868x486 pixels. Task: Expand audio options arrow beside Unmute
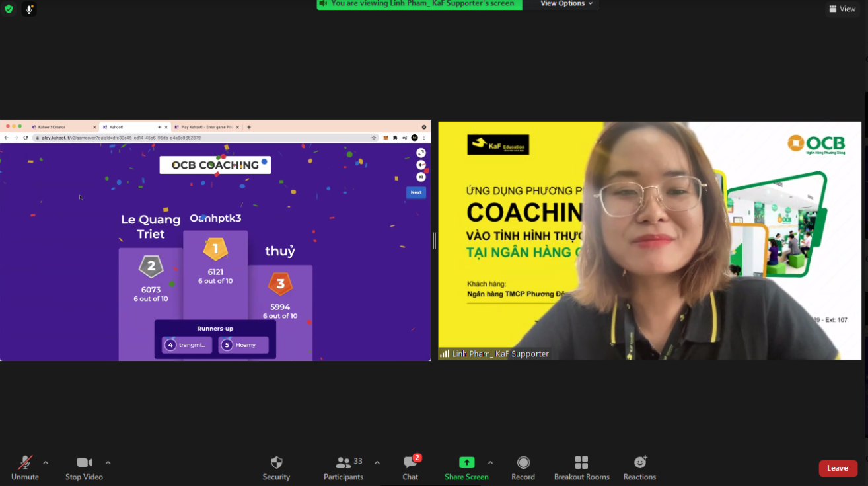(x=46, y=462)
